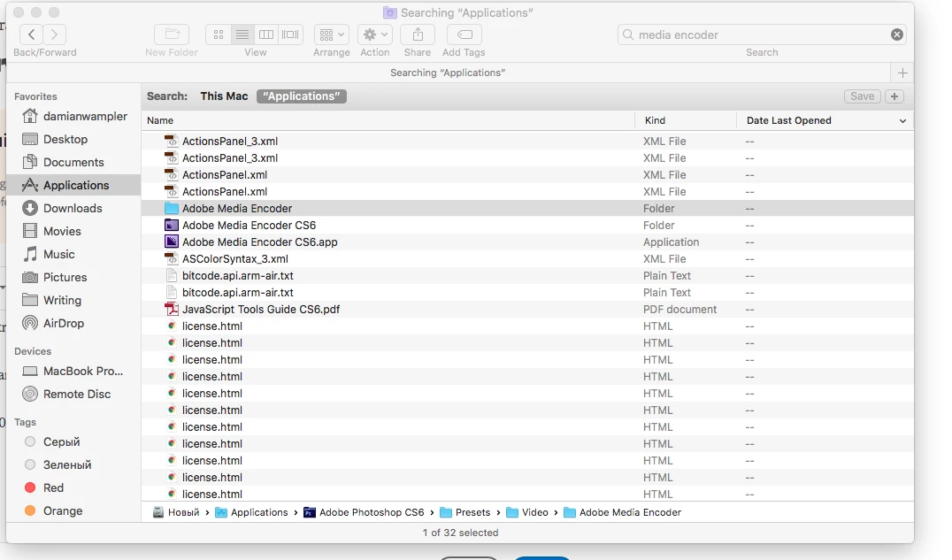
Task: Open damianwampler home in sidebar
Action: (74, 116)
